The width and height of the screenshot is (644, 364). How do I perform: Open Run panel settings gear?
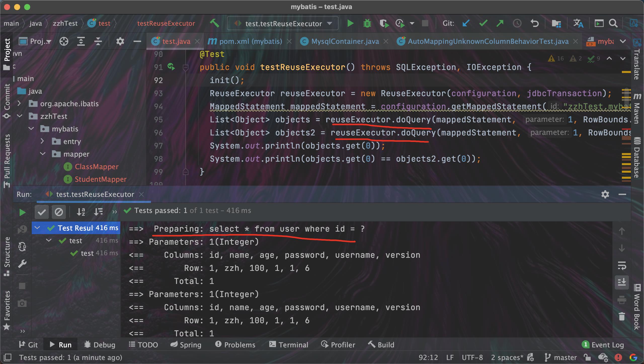[605, 194]
